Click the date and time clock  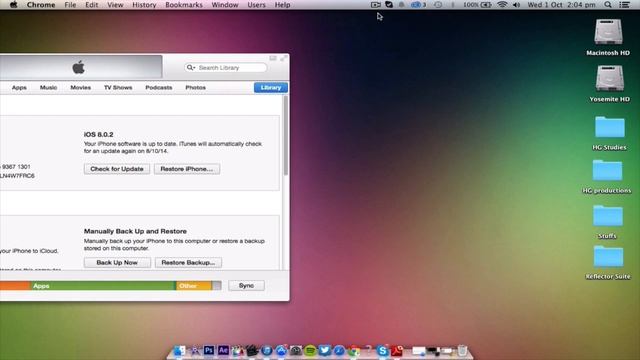coord(561,5)
